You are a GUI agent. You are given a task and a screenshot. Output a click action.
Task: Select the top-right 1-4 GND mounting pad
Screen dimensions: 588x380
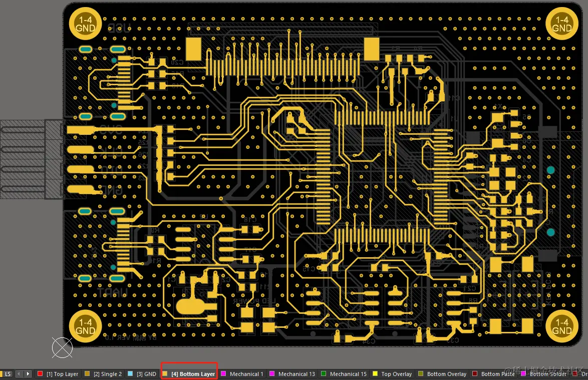[x=562, y=24]
